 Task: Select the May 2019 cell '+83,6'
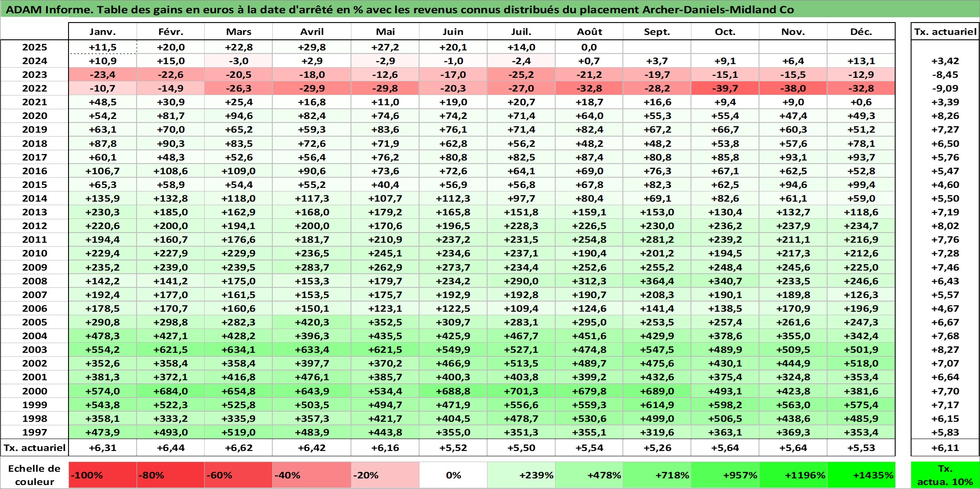385,130
